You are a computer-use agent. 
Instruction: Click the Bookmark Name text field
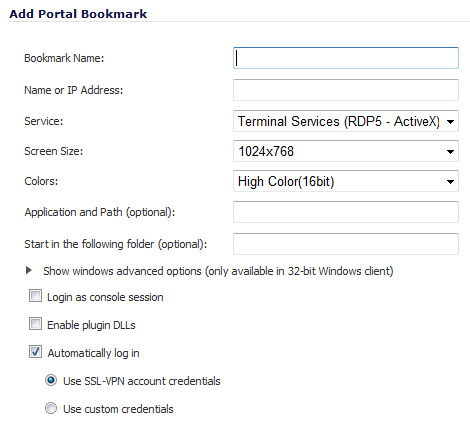click(346, 58)
